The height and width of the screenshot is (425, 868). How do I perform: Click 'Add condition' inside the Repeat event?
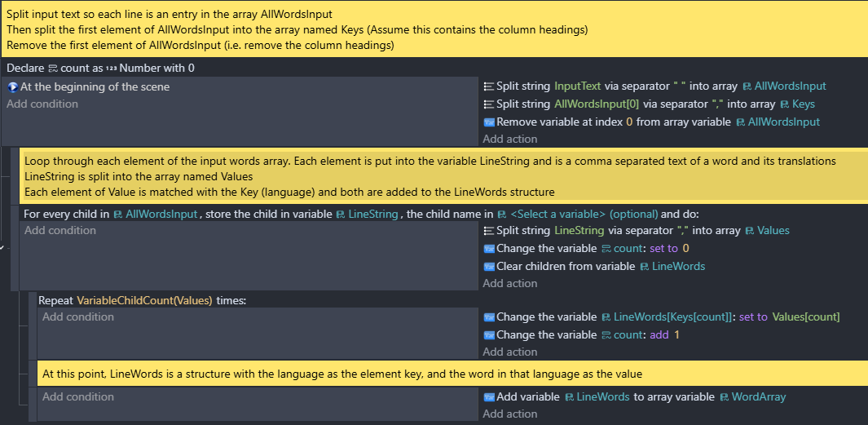[x=78, y=317]
